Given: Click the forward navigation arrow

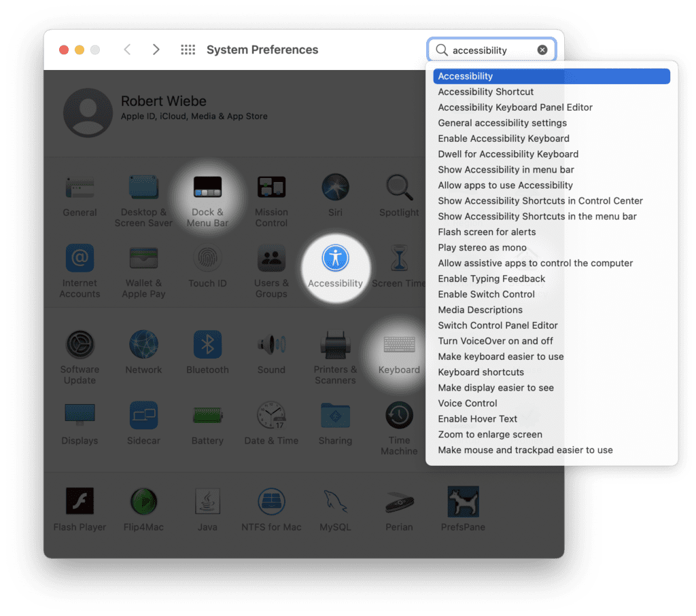Looking at the screenshot, I should [156, 50].
